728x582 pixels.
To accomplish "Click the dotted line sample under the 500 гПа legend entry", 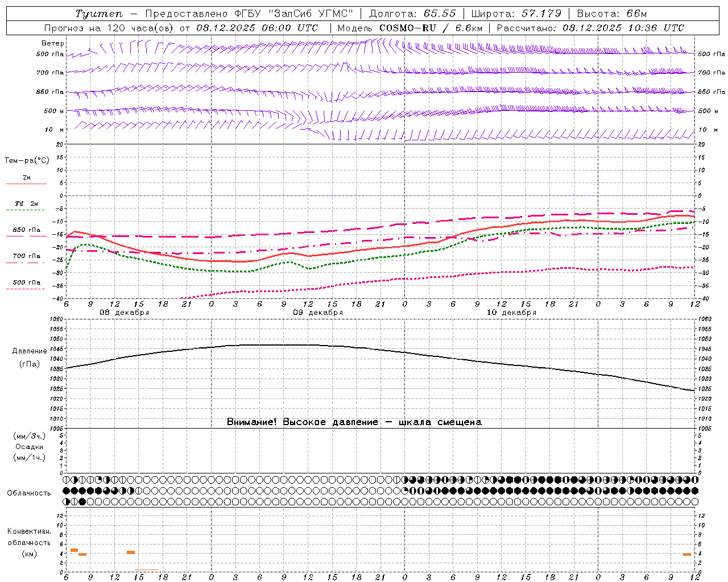I will (x=25, y=289).
